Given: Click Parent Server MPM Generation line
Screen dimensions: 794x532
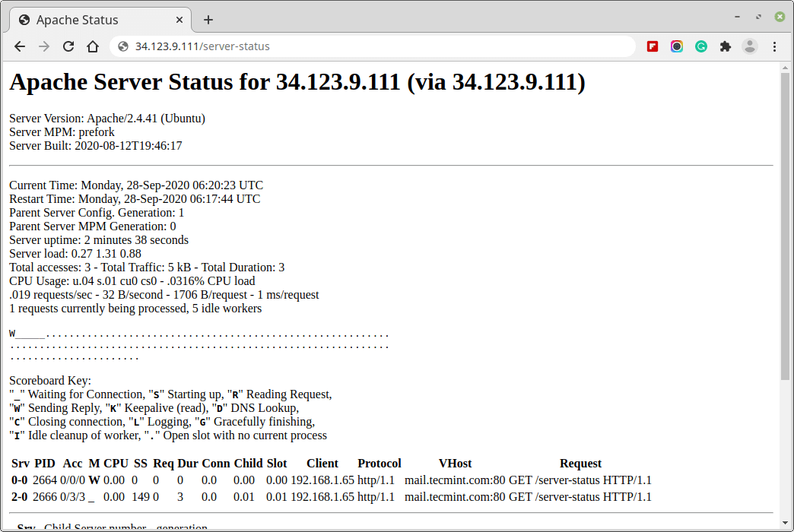Looking at the screenshot, I should [x=92, y=226].
